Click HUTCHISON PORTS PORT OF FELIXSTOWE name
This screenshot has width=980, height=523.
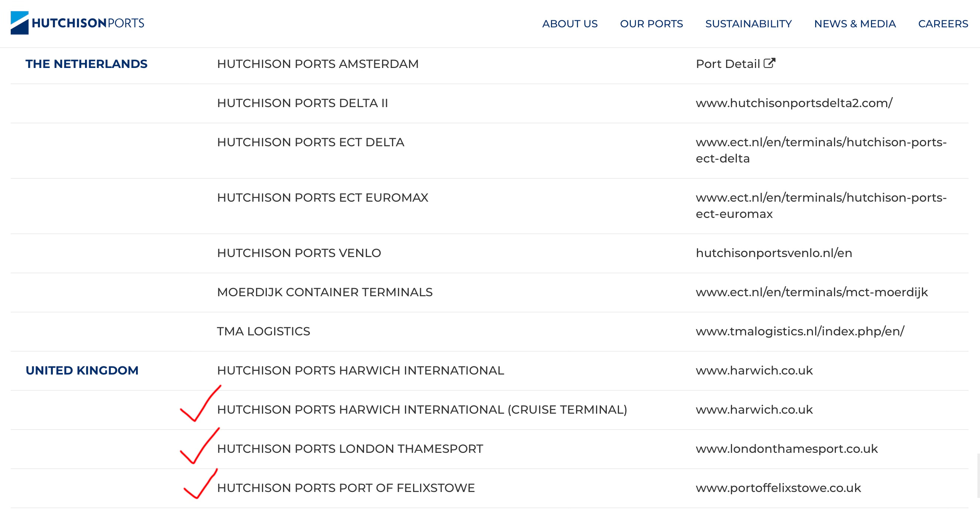pyautogui.click(x=346, y=488)
